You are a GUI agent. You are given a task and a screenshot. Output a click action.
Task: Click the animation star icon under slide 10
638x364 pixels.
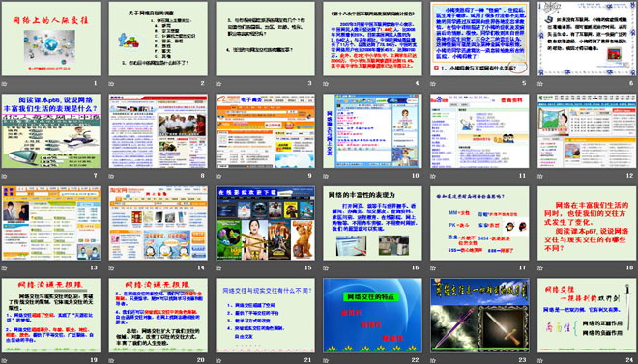click(326, 177)
